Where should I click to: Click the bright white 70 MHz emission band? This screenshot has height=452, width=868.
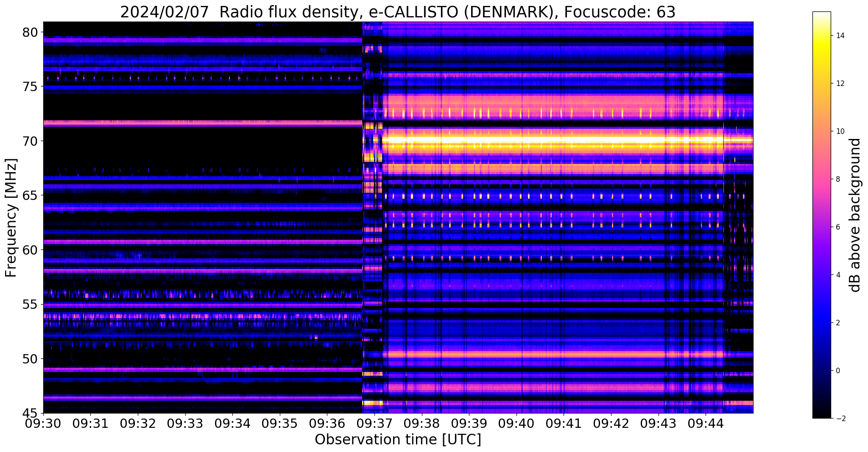coord(568,139)
